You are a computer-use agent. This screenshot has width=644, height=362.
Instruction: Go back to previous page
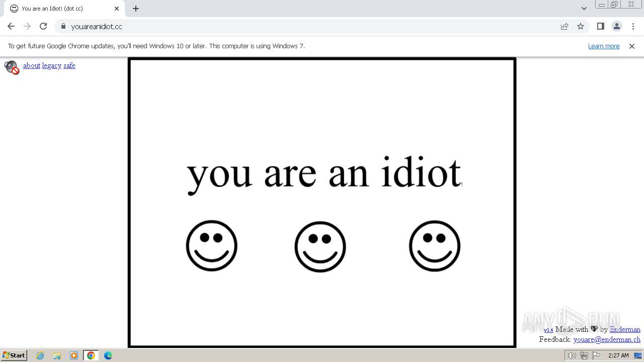(x=11, y=26)
